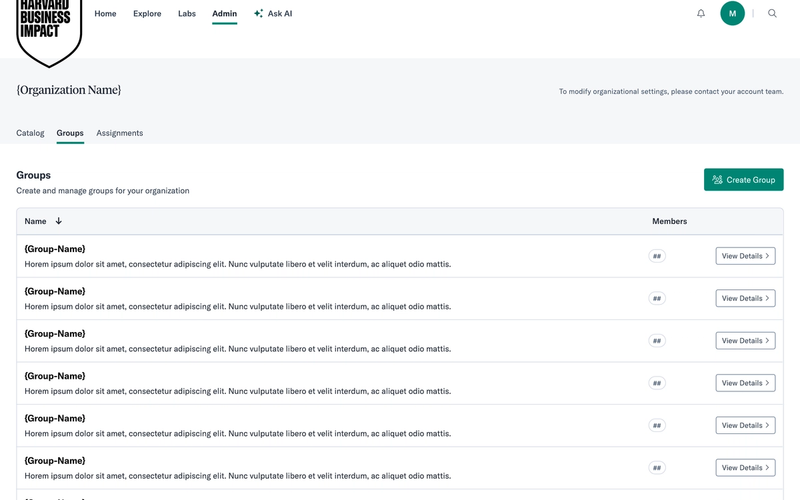Switch to the Groups tab
This screenshot has height=500, width=800.
70,133
